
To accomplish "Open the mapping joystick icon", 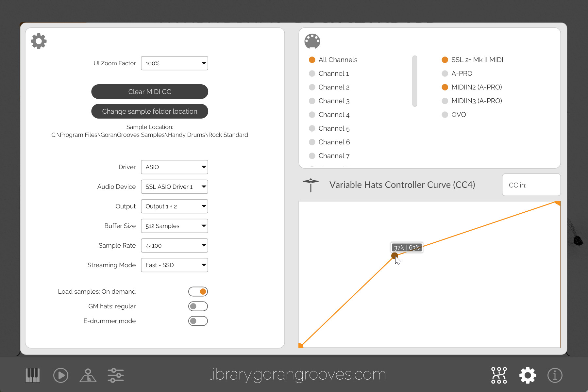I will click(88, 375).
